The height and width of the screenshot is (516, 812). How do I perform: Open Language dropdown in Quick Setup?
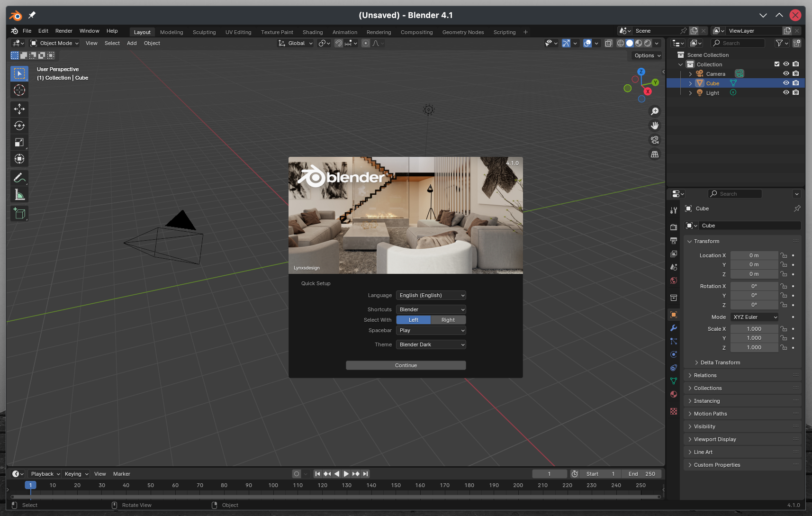tap(431, 295)
